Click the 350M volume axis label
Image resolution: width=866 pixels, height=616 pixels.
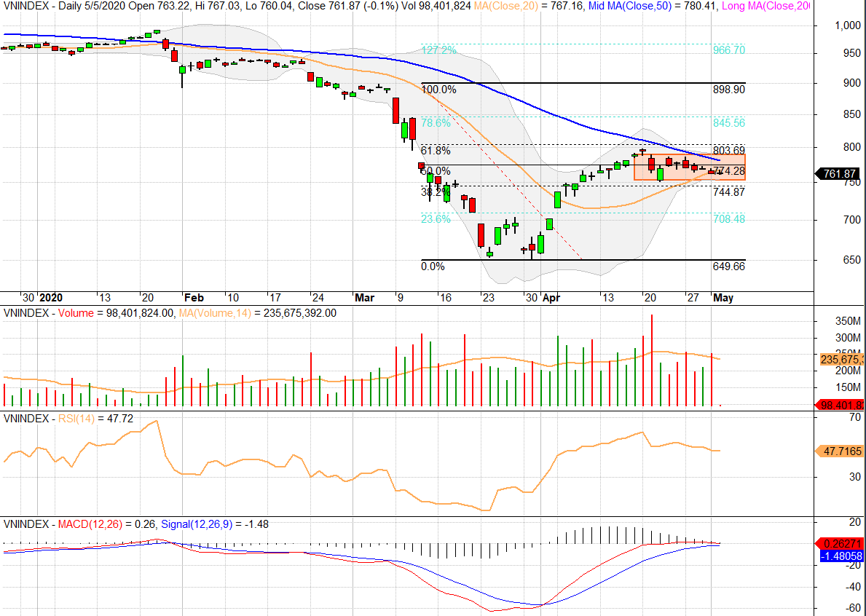(848, 321)
